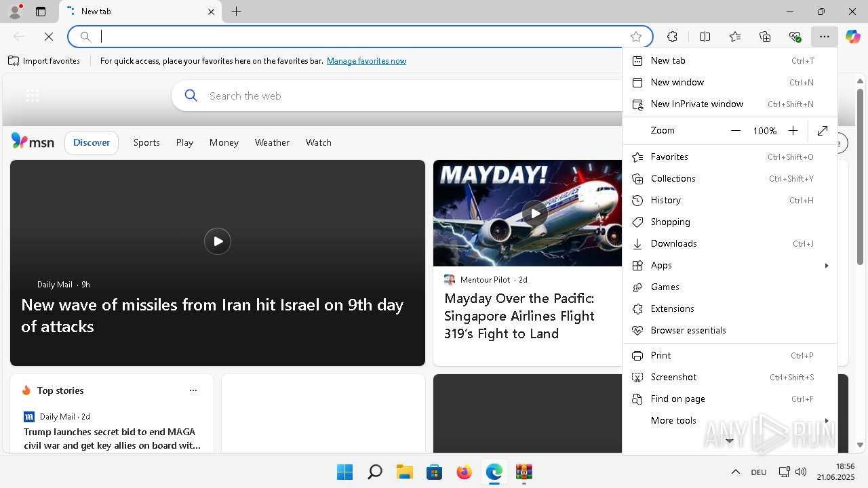Screen dimensions: 868x488
Task: Zoom out with the minus button
Action: 736,131
